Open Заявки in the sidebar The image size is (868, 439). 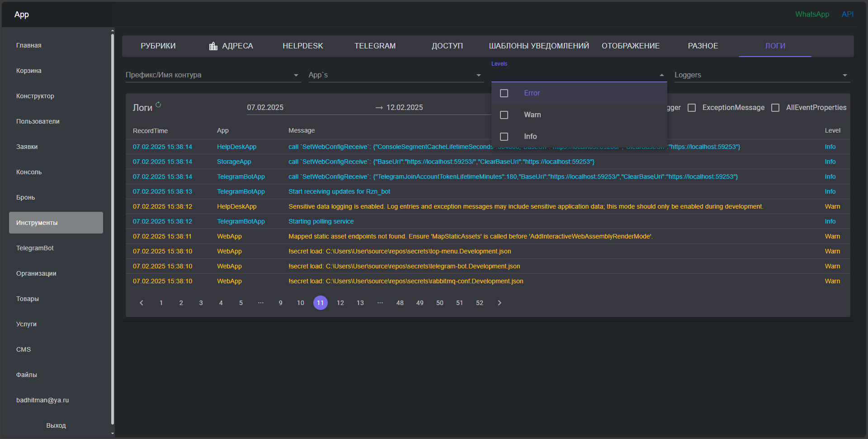pos(56,147)
